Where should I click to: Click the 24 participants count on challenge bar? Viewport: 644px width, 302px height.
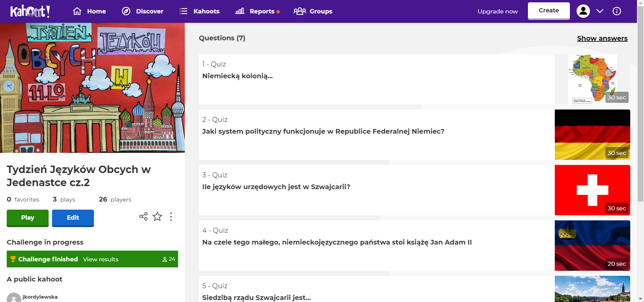[169, 259]
